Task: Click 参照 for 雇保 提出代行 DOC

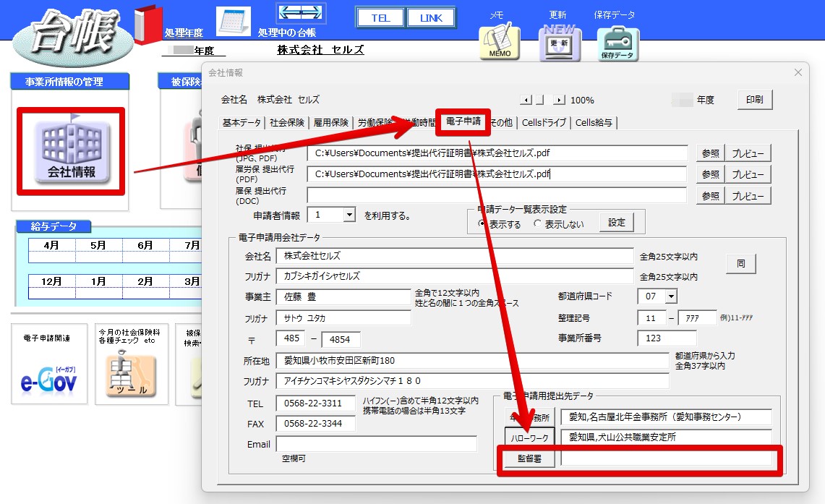Action: [x=710, y=196]
